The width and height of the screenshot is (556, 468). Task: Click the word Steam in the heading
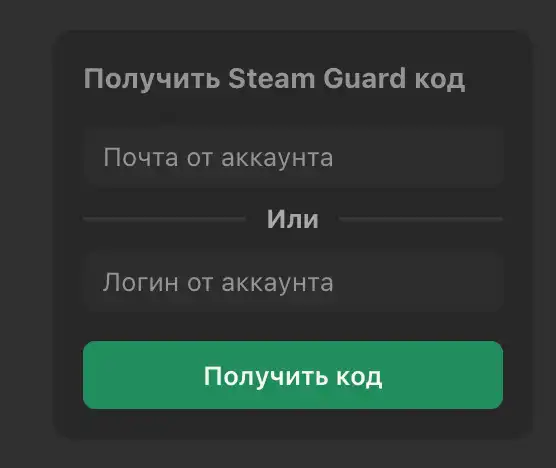(271, 78)
